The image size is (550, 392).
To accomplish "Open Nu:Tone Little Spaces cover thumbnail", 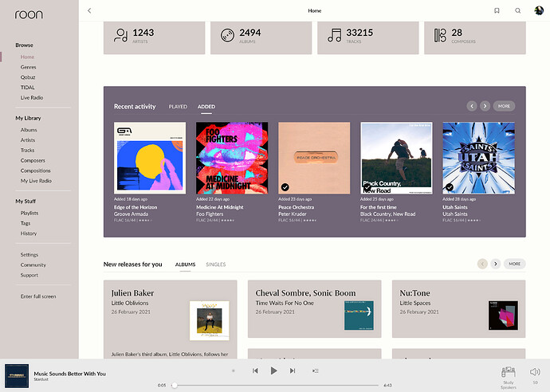I will point(503,316).
